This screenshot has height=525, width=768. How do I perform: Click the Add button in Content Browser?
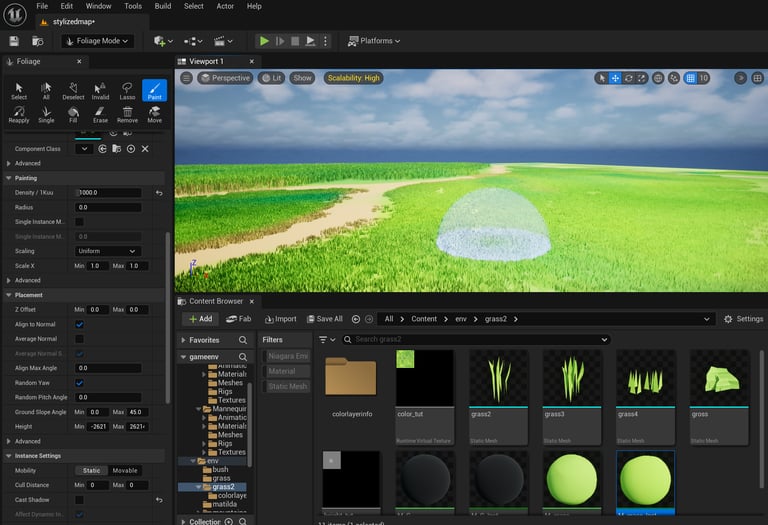pos(199,319)
